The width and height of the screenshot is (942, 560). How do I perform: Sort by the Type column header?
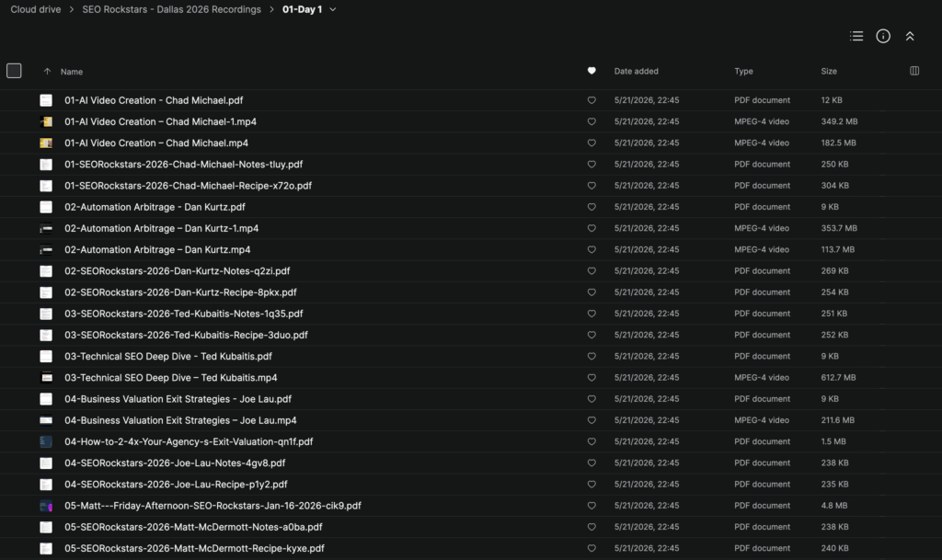click(x=743, y=71)
